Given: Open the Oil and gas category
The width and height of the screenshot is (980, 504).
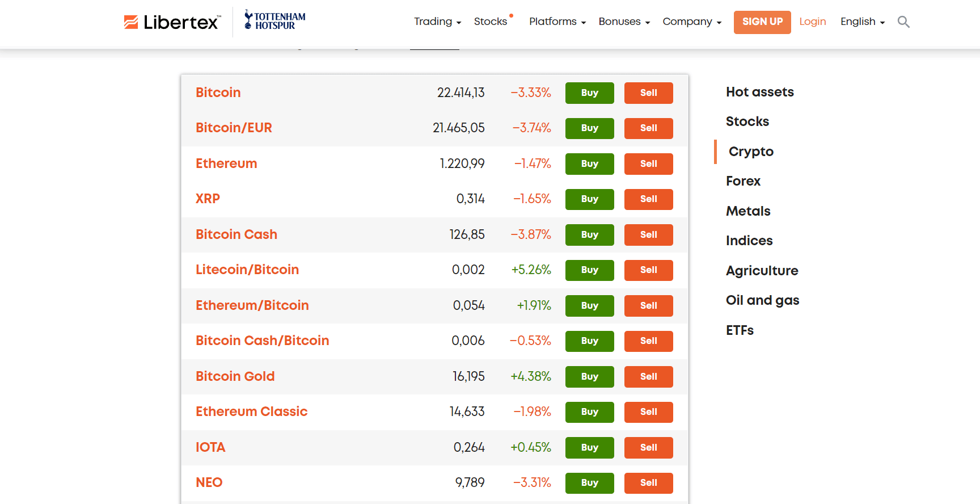Looking at the screenshot, I should [762, 300].
